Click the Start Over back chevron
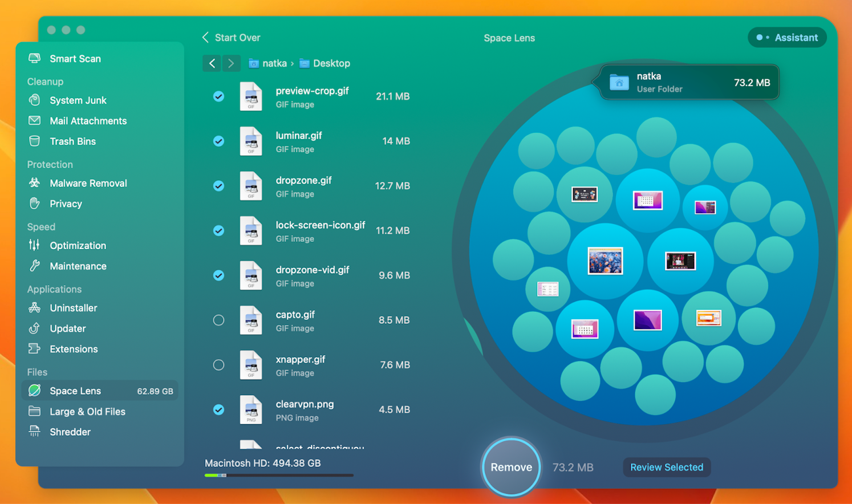 tap(205, 38)
